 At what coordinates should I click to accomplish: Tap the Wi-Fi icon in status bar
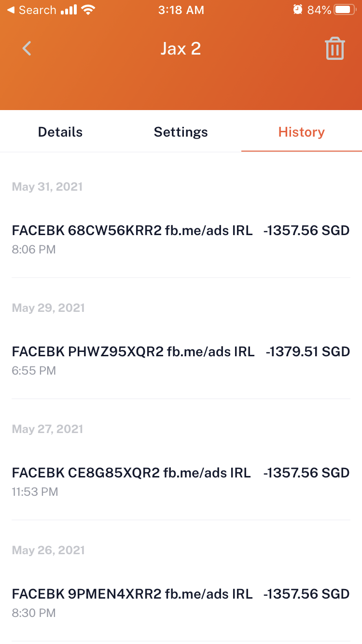88,10
